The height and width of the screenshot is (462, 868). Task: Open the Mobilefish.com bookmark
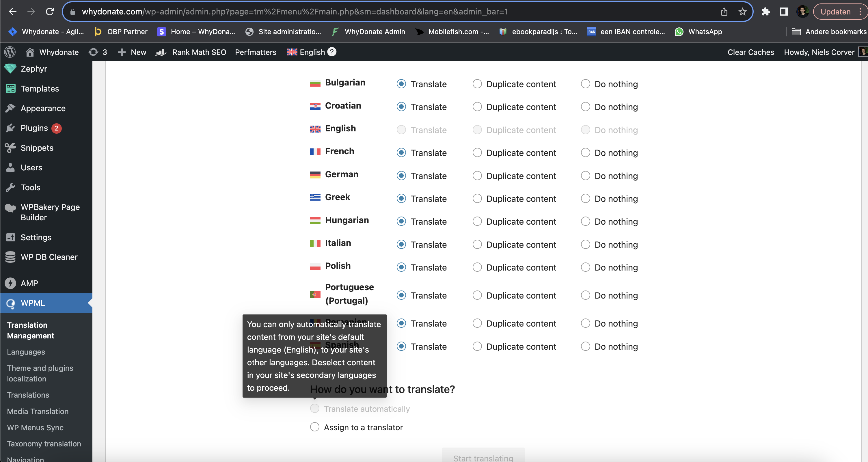point(452,32)
